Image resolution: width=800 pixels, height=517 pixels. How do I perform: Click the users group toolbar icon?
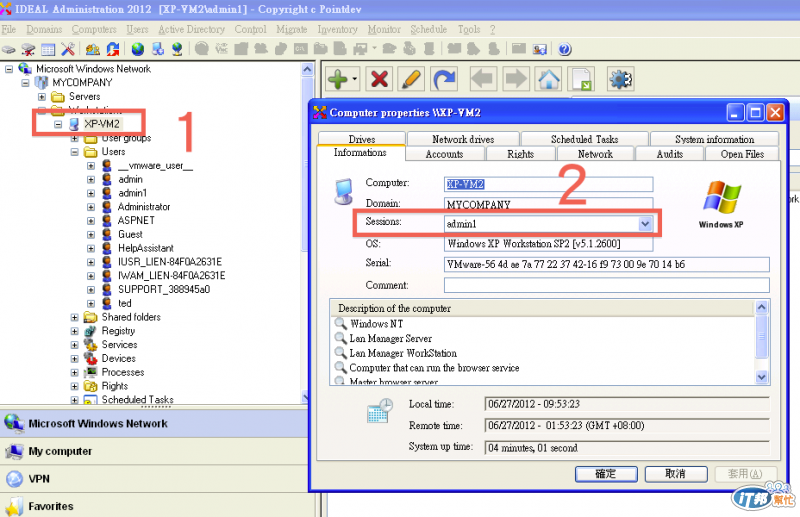tap(92, 50)
